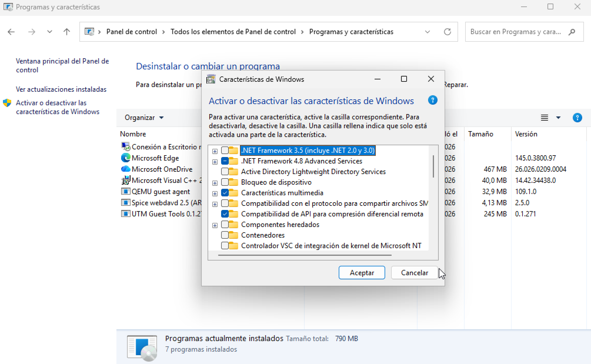This screenshot has height=364, width=591.
Task: Click Panel de control breadcrumb
Action: 131,32
